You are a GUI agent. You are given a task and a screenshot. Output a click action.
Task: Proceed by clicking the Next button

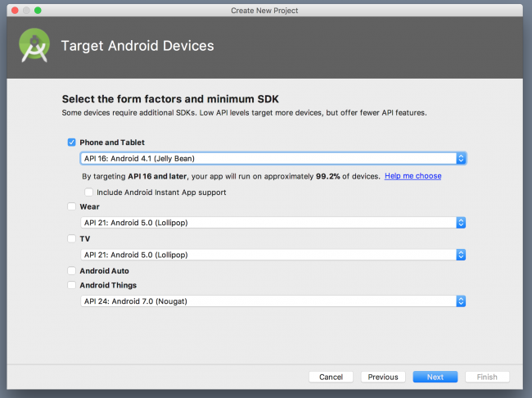[435, 377]
